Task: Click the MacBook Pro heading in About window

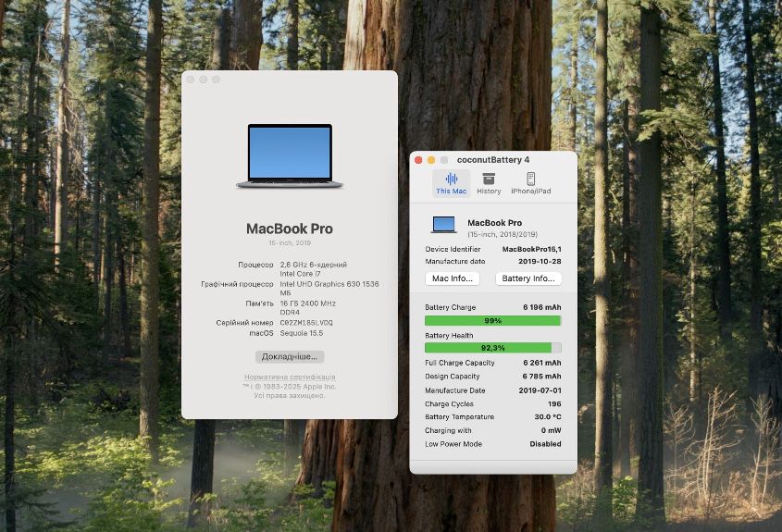Action: click(x=290, y=229)
